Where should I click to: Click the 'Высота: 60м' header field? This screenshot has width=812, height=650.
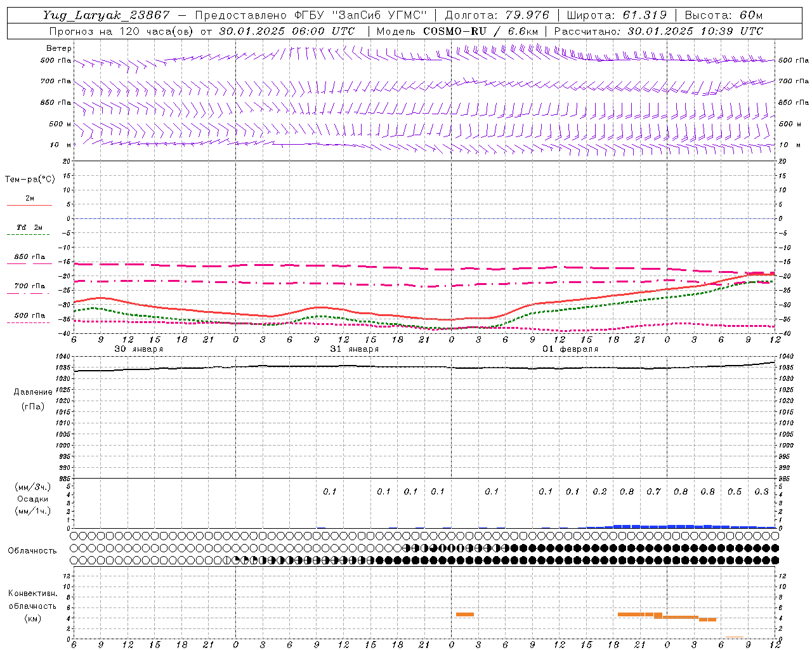tap(723, 15)
